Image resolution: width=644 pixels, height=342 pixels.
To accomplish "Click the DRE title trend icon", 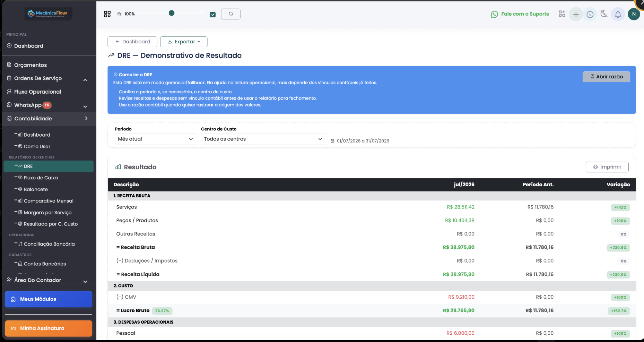I will point(111,55).
